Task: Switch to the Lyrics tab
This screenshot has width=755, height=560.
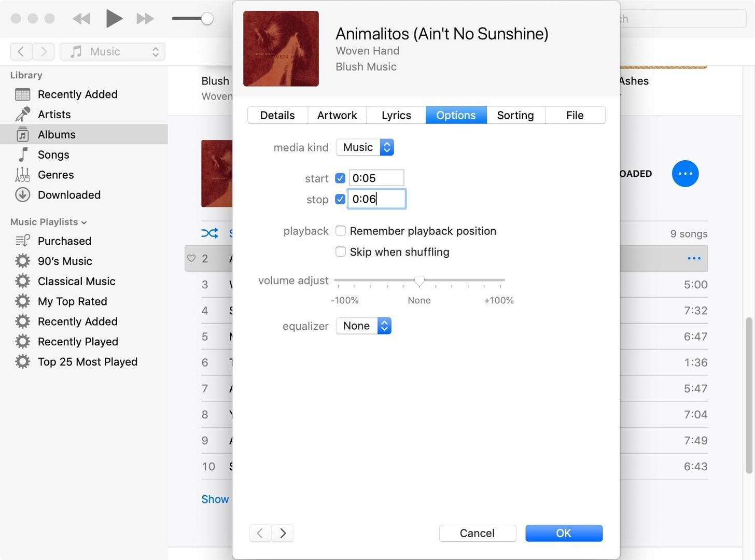Action: click(x=396, y=115)
